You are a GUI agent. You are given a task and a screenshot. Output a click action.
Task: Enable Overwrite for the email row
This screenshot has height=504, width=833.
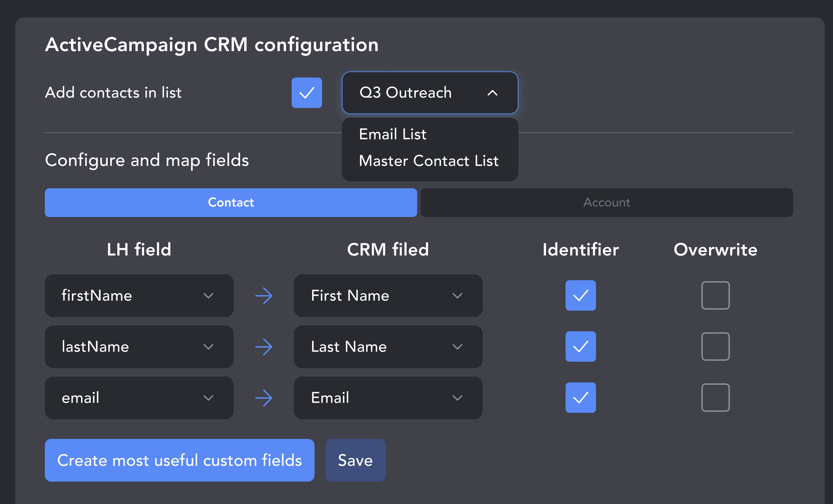click(715, 397)
